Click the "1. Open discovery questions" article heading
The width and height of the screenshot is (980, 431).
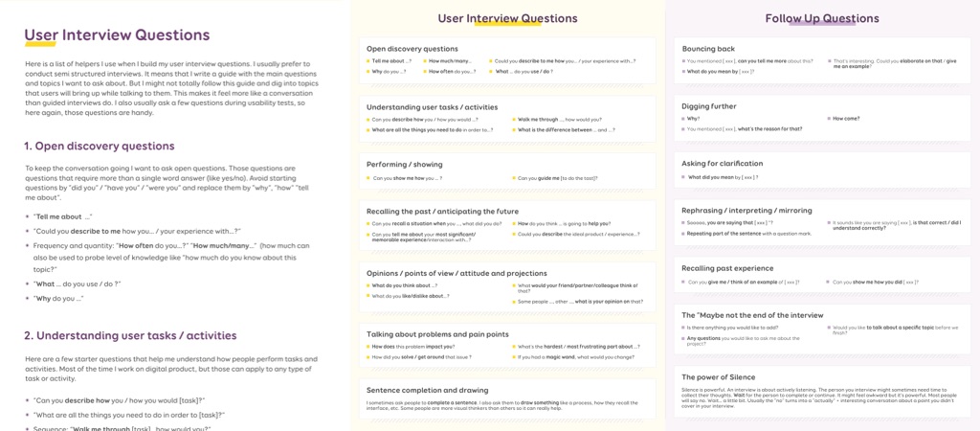tap(100, 147)
